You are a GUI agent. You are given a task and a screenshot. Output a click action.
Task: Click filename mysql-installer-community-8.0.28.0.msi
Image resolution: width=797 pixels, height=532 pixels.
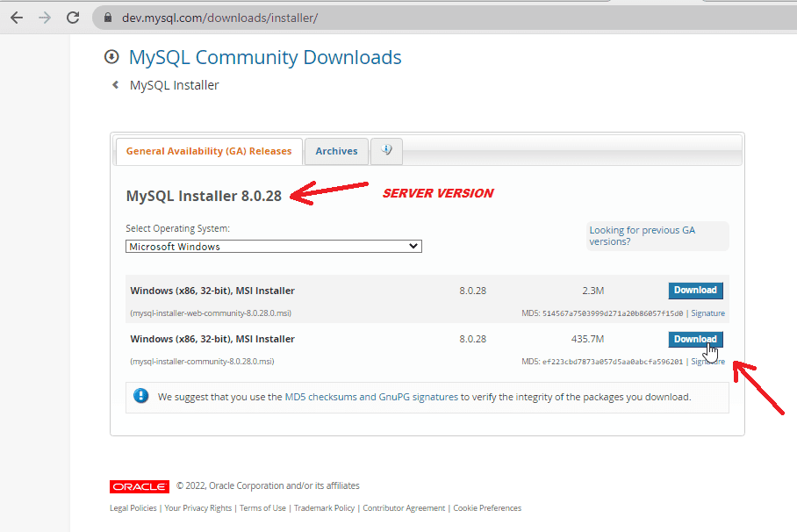[202, 362]
